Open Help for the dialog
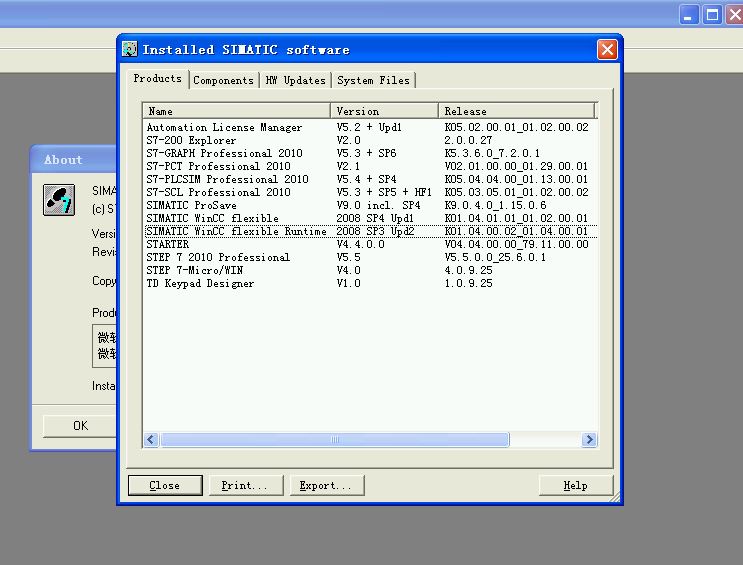This screenshot has width=743, height=565. 576,485
